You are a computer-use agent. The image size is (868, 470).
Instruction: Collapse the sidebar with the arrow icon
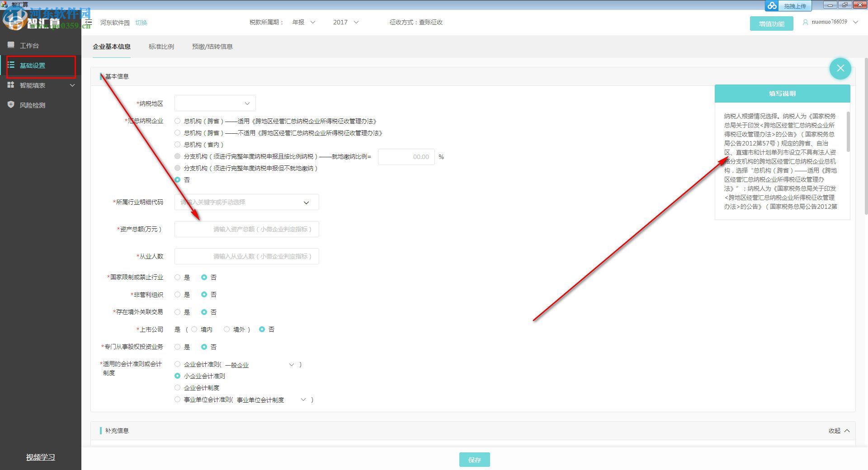point(89,22)
